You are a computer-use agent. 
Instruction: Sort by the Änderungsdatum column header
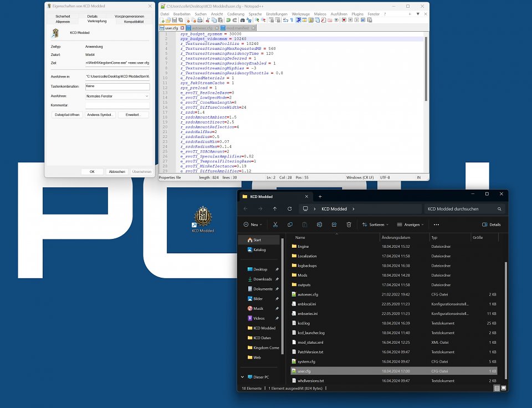click(x=396, y=237)
